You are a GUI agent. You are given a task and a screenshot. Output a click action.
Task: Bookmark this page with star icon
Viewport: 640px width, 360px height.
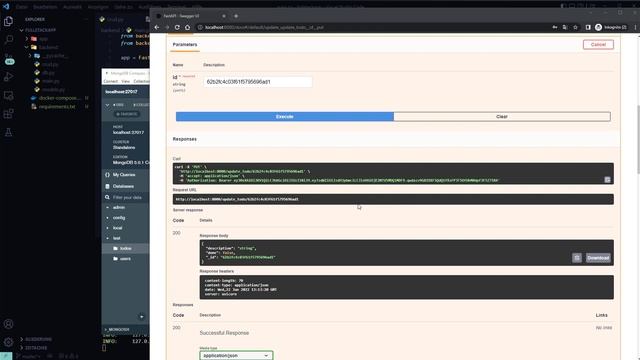click(x=576, y=27)
